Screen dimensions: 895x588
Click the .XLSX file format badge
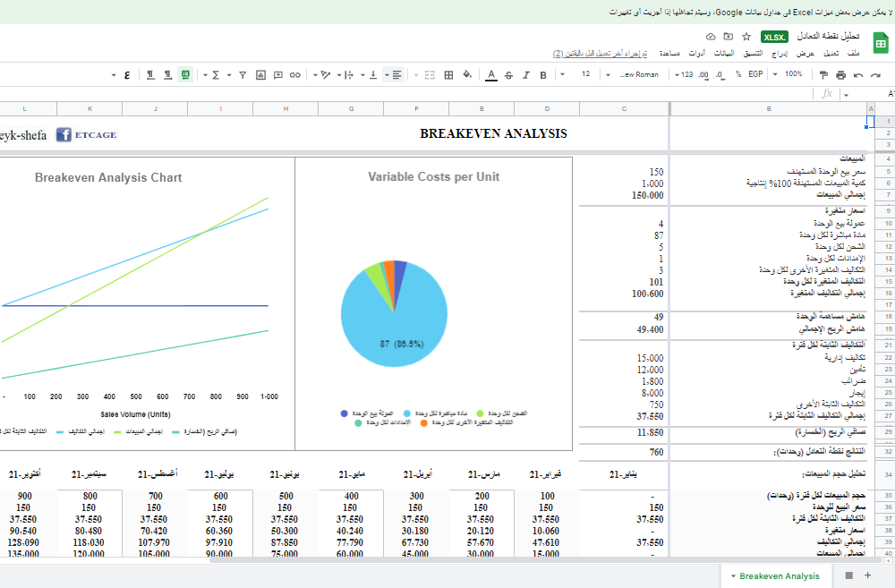click(x=774, y=37)
